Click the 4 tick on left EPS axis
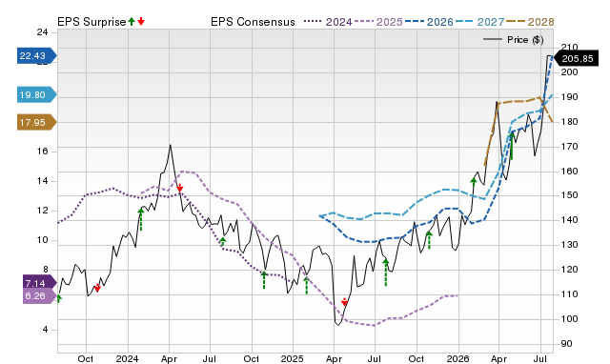The image size is (610, 364). pyautogui.click(x=45, y=330)
